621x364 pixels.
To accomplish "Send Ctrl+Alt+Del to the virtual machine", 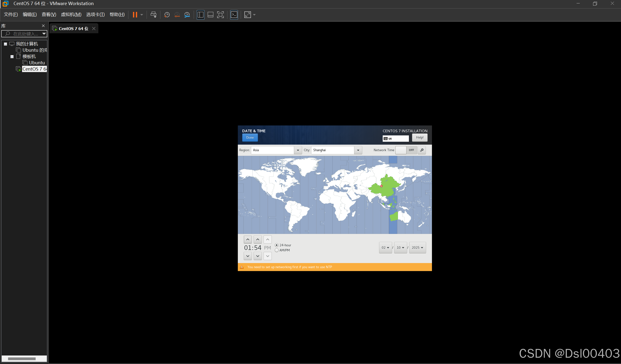I will [153, 15].
